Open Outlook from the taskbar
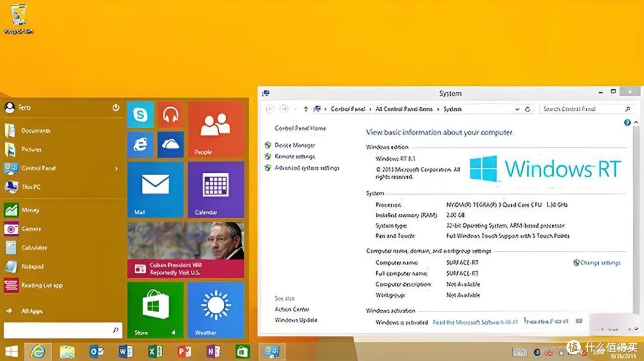The image size is (644, 361). (97, 351)
